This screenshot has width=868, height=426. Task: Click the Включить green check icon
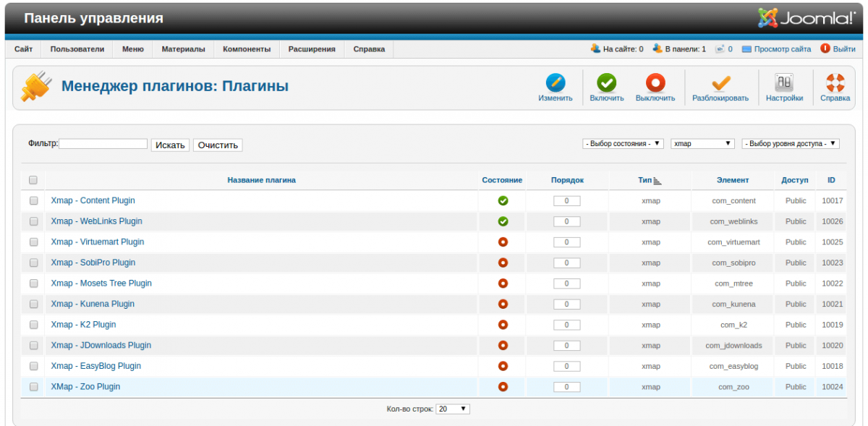pyautogui.click(x=606, y=82)
